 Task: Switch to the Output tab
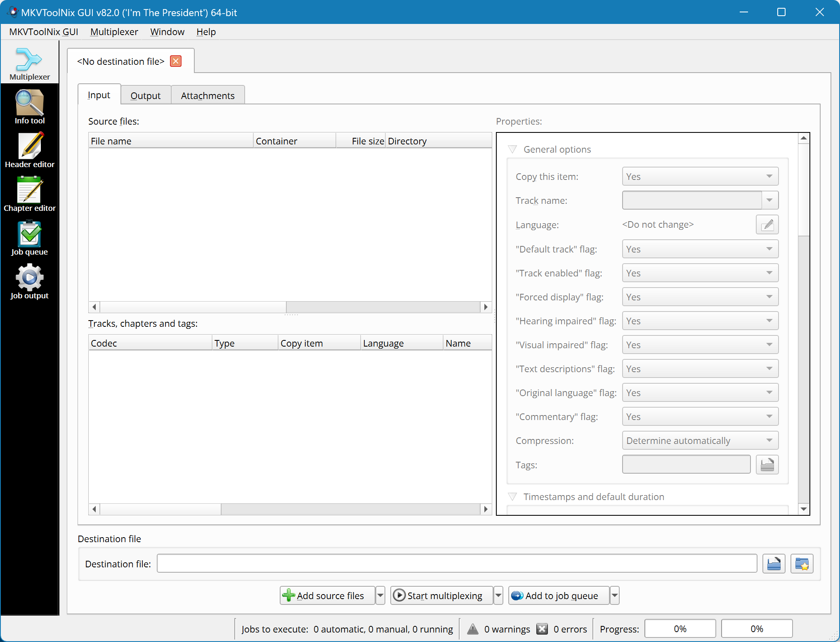tap(146, 95)
